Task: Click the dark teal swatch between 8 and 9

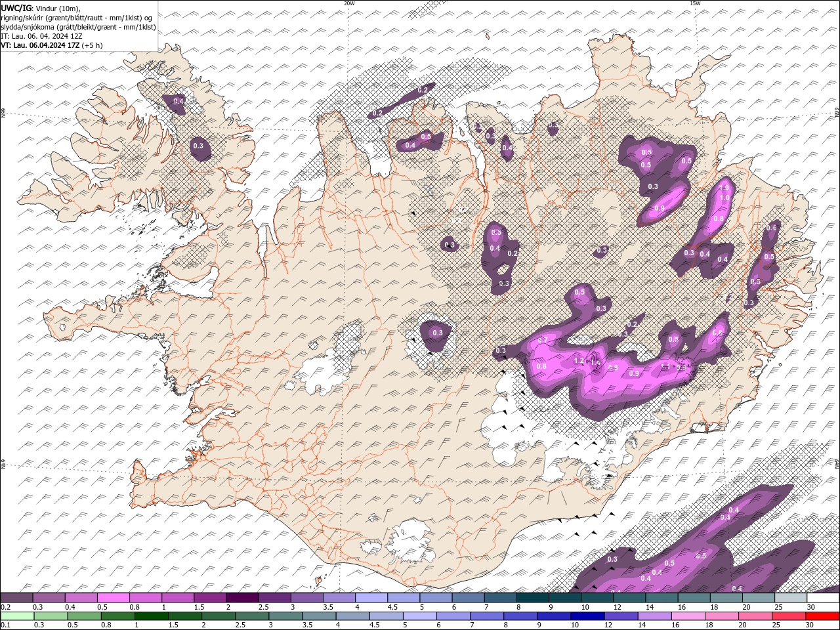Action: 533,598
